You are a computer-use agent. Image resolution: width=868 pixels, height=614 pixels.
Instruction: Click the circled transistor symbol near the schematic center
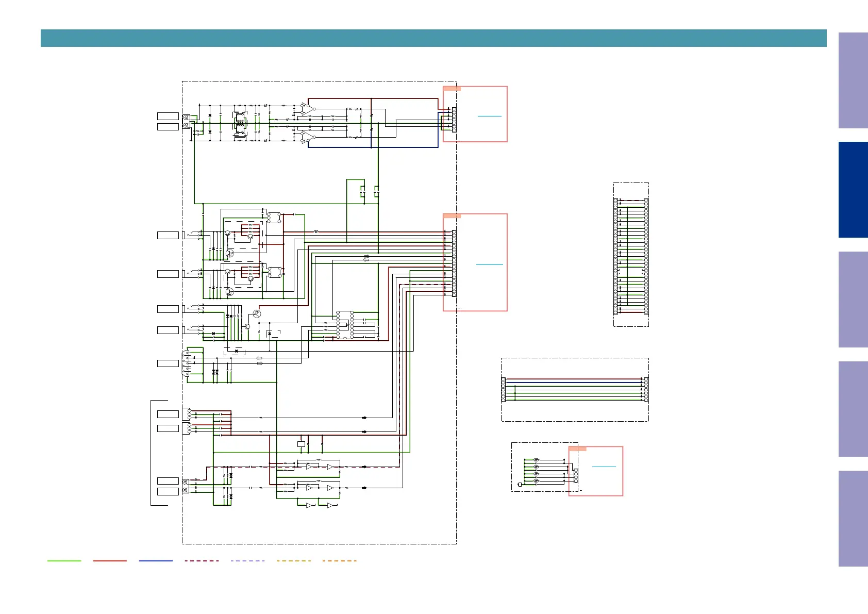257,314
